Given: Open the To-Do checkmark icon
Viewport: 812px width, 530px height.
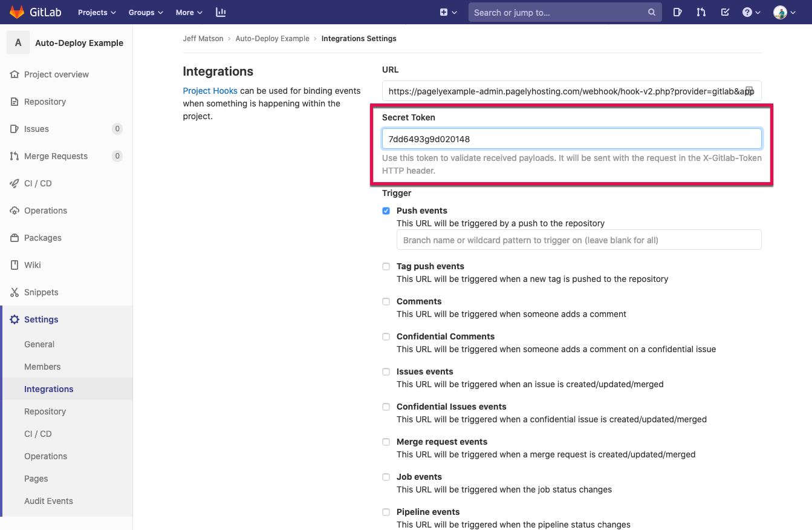Looking at the screenshot, I should [x=725, y=12].
